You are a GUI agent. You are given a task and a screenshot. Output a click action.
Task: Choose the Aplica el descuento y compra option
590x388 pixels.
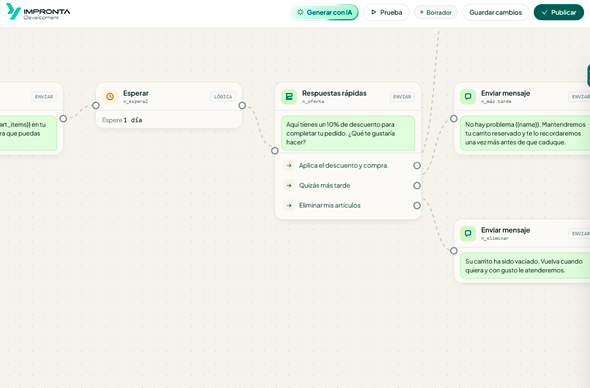coord(348,166)
